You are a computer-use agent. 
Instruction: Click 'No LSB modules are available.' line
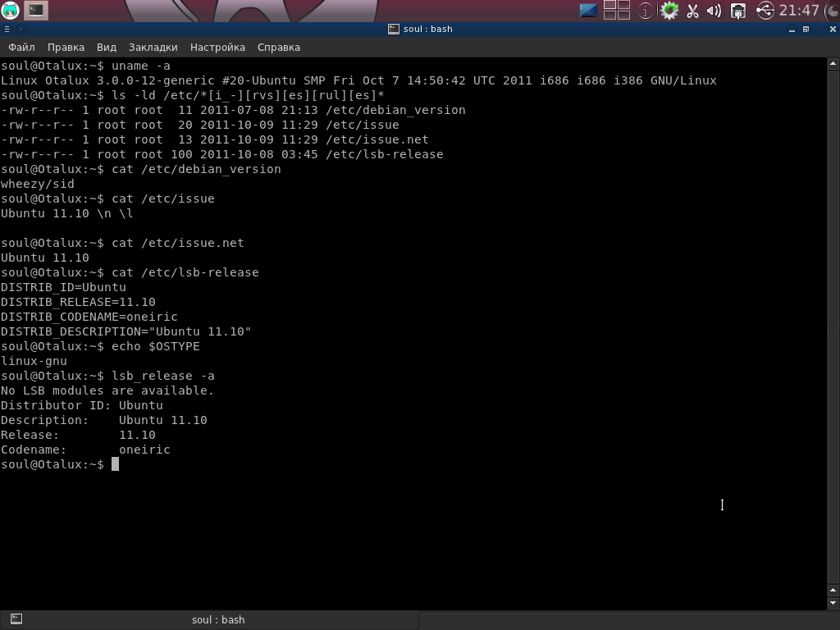click(x=107, y=390)
